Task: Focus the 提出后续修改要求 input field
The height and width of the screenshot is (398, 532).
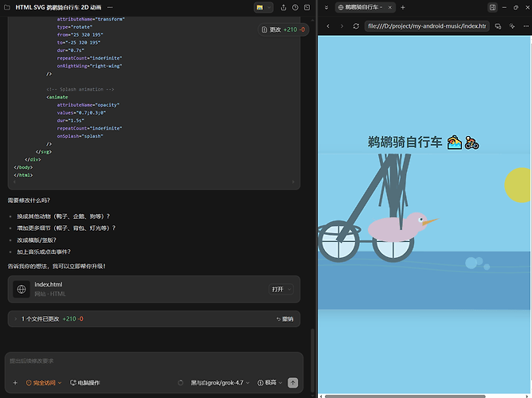Action: [x=154, y=361]
